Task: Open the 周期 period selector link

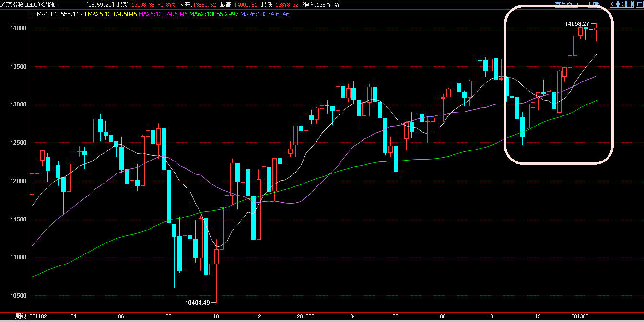Action: (x=594, y=4)
